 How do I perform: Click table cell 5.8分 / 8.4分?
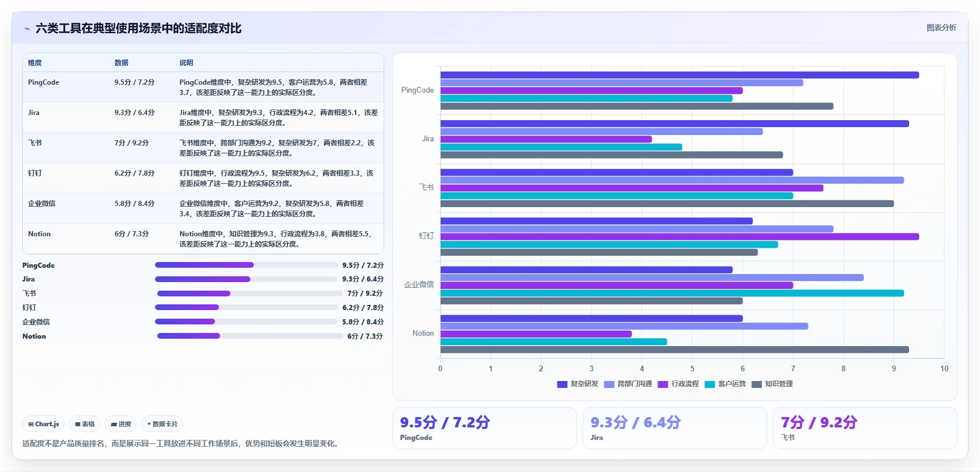pyautogui.click(x=134, y=204)
